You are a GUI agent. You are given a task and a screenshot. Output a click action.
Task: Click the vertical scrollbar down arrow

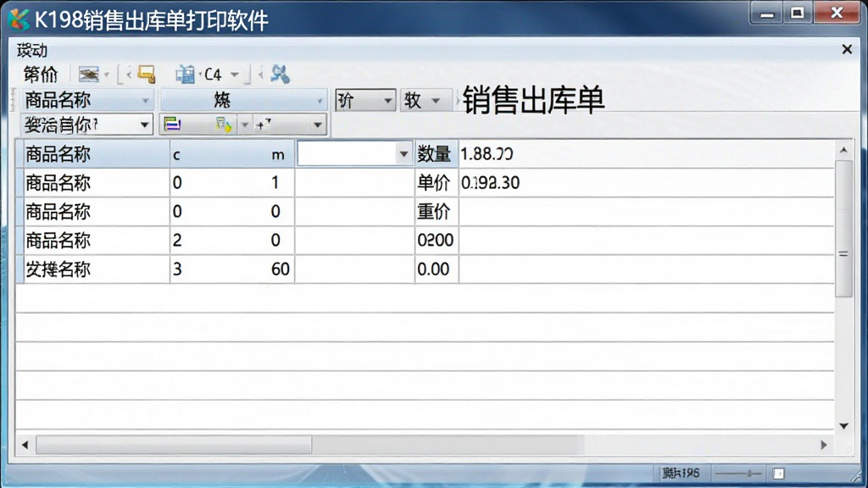tap(843, 425)
